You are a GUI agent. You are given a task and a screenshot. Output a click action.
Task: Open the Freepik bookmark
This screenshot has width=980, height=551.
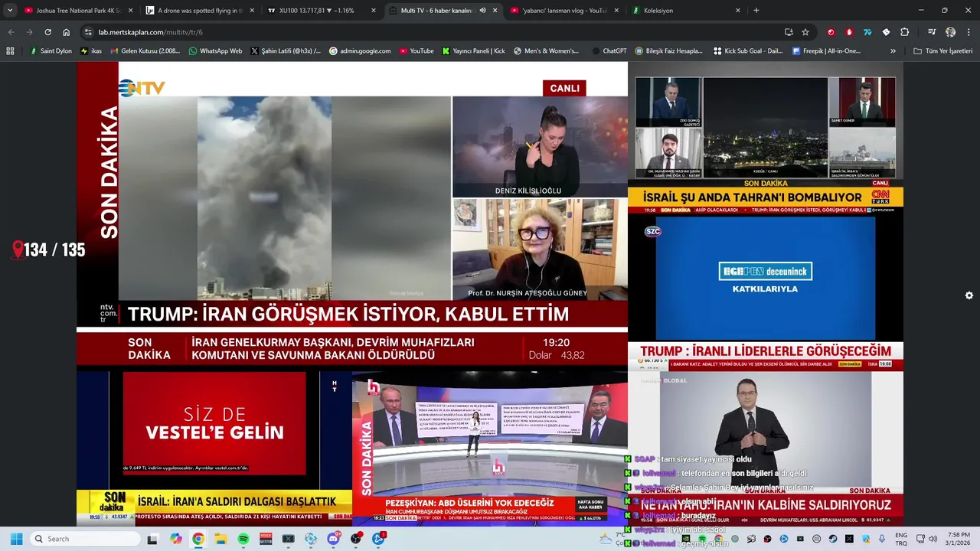826,51
